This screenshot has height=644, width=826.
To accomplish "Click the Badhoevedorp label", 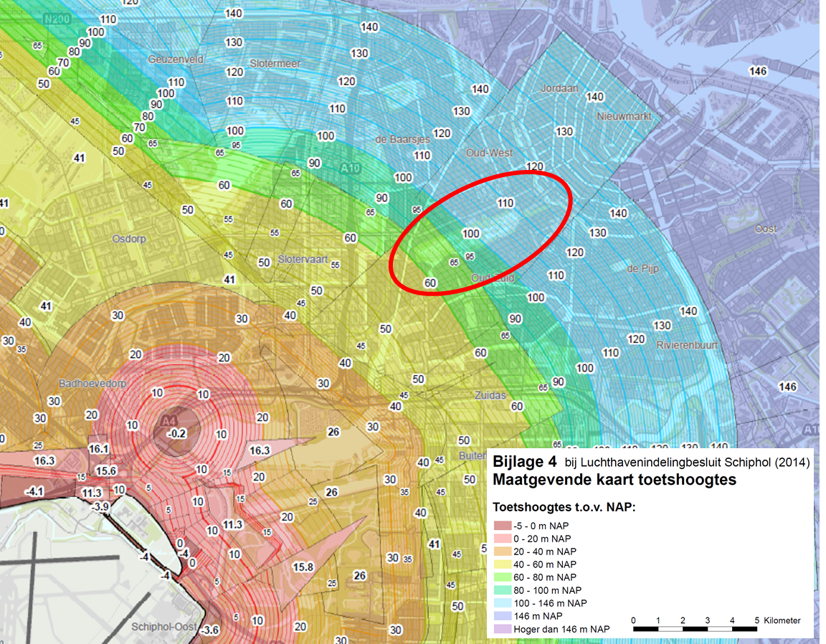I will tap(92, 383).
